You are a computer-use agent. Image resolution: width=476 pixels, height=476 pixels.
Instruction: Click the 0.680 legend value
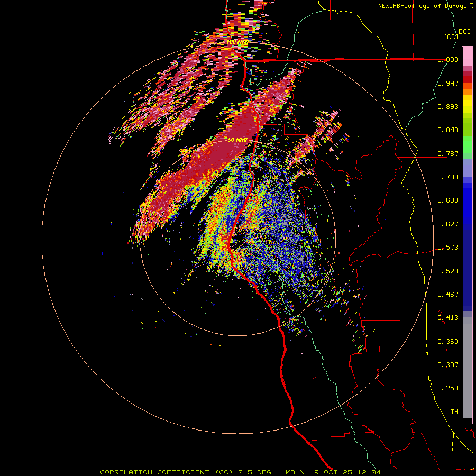[448, 200]
